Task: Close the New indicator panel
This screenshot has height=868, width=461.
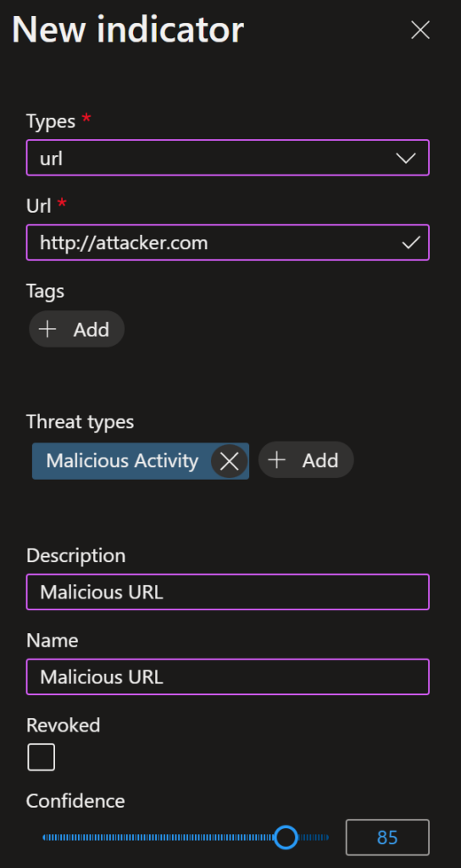Action: (420, 31)
